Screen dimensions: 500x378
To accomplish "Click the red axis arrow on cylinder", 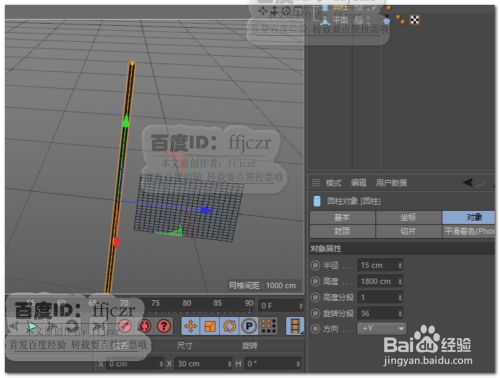I will 116,242.
